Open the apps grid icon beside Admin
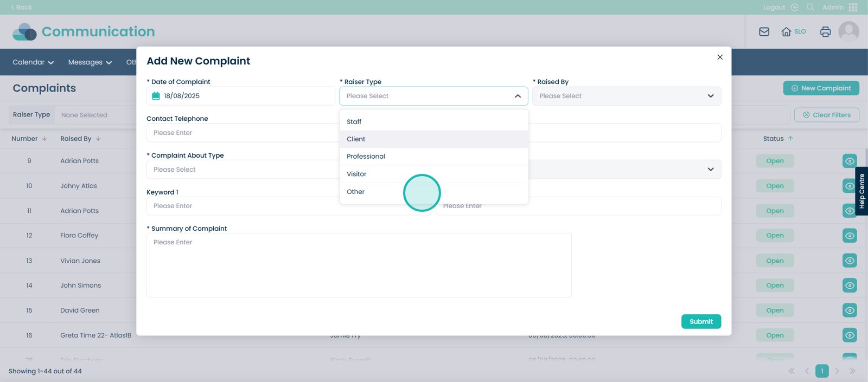This screenshot has width=868, height=382. click(853, 8)
